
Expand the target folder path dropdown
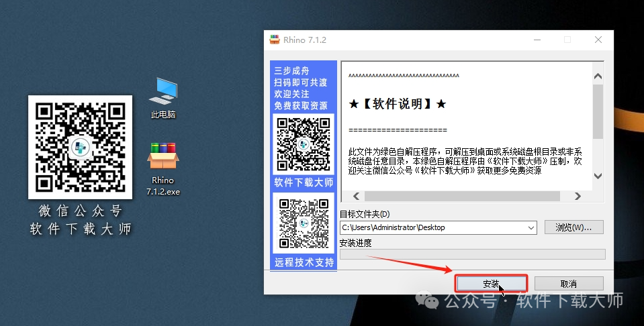point(531,227)
